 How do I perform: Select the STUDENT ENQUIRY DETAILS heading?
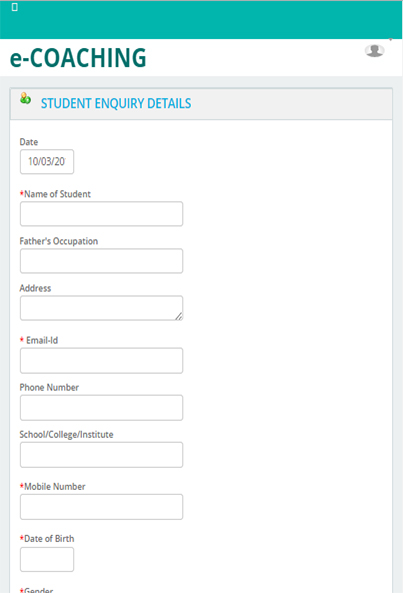coord(116,103)
